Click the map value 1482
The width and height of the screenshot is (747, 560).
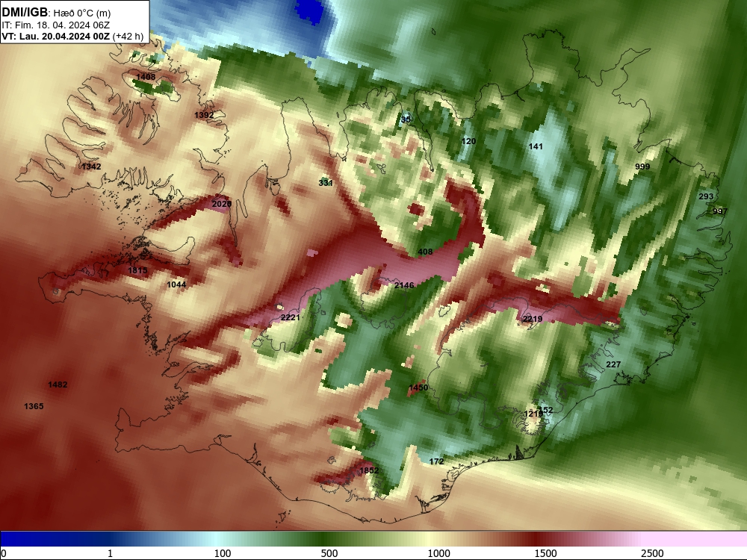58,385
